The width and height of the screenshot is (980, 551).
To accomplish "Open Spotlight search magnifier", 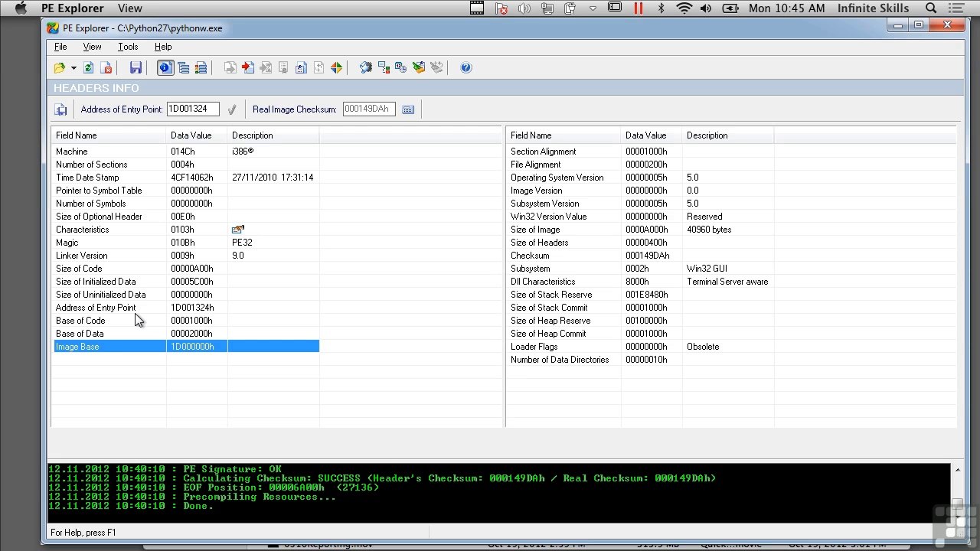I will point(932,8).
